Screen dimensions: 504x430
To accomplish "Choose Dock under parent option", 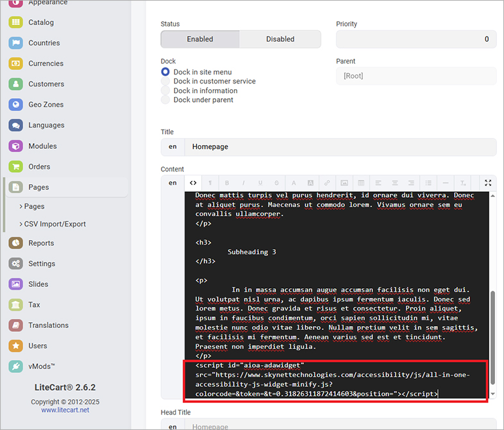I will (166, 100).
